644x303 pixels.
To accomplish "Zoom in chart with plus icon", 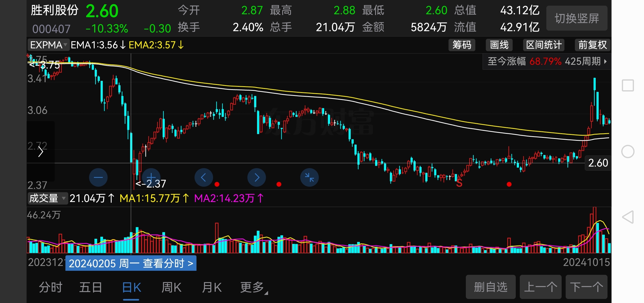I will pyautogui.click(x=151, y=177).
